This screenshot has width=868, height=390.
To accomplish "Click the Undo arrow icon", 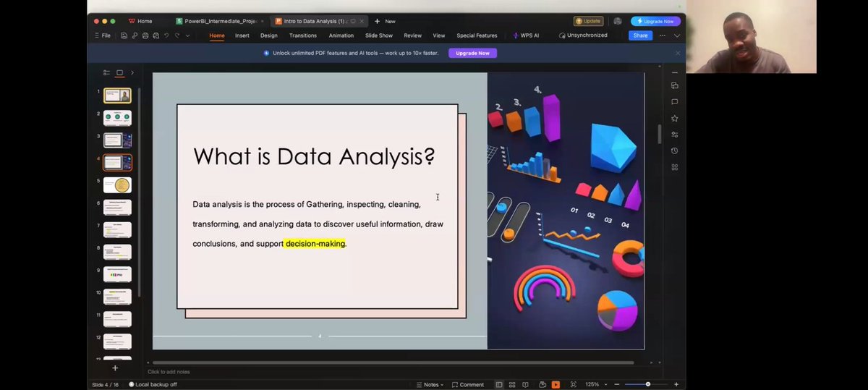I will pos(166,35).
